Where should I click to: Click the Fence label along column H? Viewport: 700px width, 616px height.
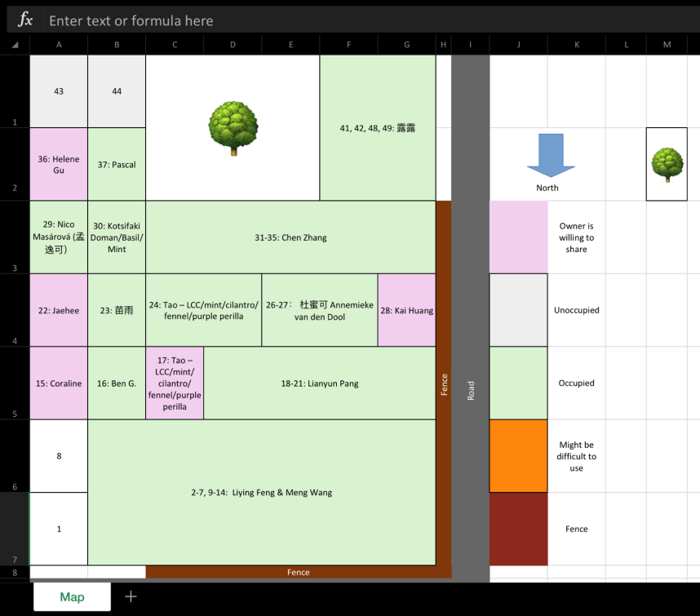443,383
